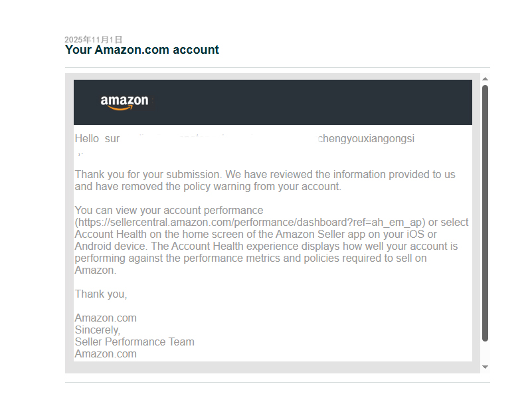Click the vertical scrollbar thumb

click(x=485, y=213)
